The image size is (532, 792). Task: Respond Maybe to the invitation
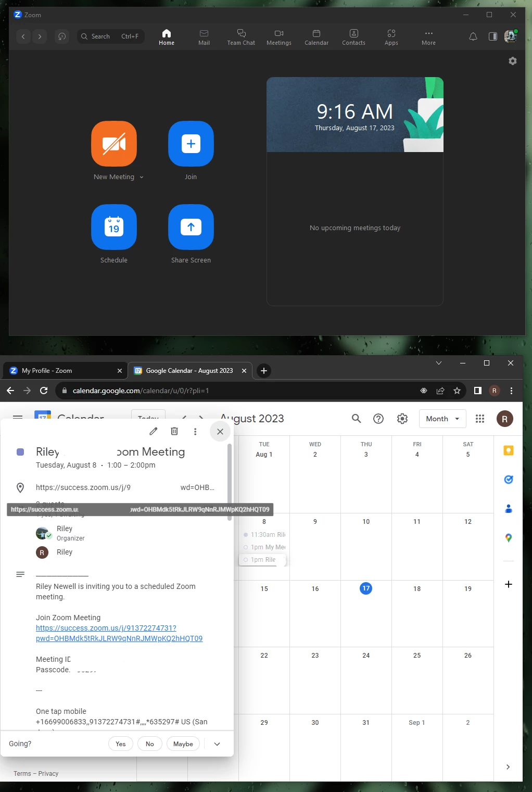(183, 744)
